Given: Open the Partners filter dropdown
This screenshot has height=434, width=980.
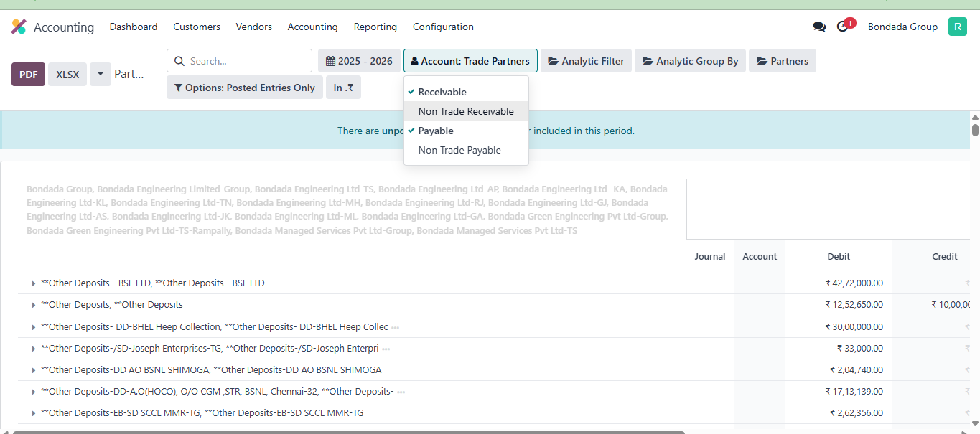Looking at the screenshot, I should point(783,61).
